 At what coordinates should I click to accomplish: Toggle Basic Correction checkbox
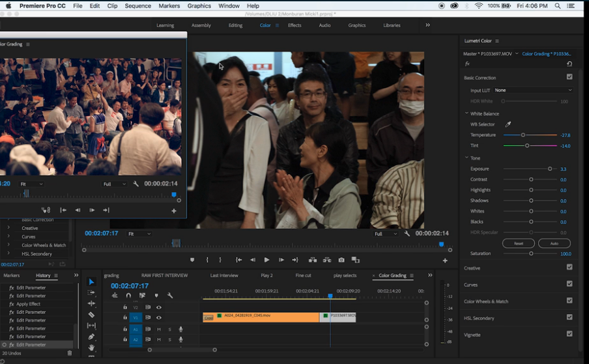[x=569, y=77]
